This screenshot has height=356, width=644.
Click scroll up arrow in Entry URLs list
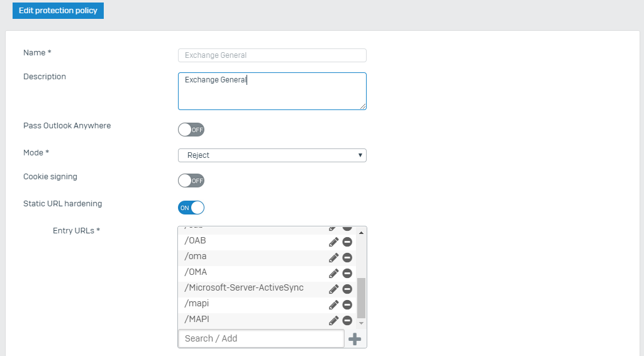(362, 233)
